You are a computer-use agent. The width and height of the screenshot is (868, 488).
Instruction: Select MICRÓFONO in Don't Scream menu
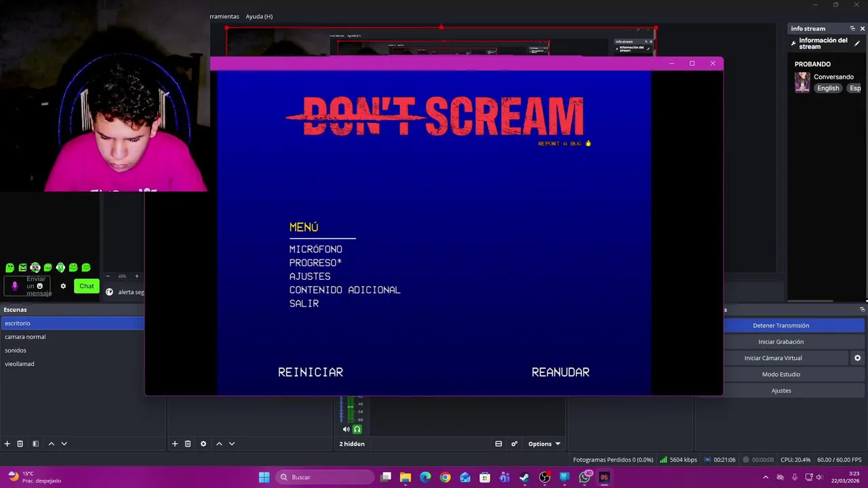pyautogui.click(x=315, y=249)
